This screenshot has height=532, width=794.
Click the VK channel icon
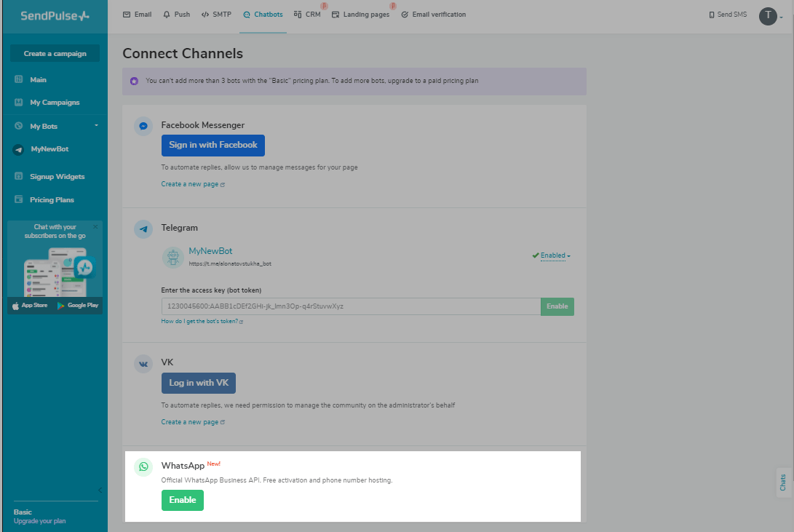tap(143, 364)
